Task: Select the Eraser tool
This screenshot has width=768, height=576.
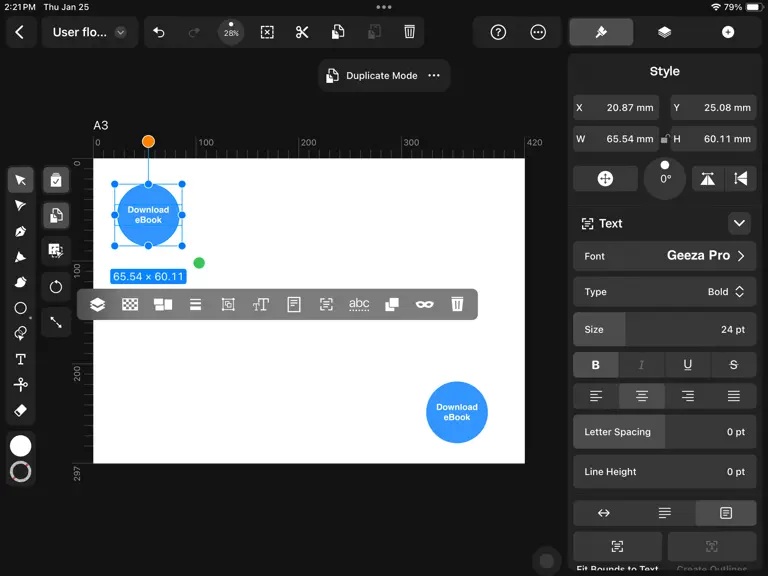Action: click(21, 410)
